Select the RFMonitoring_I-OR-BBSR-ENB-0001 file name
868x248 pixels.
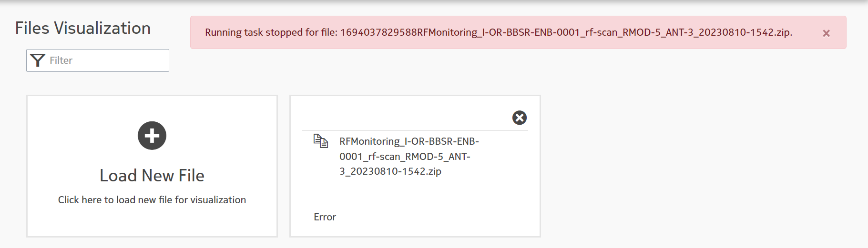pos(409,156)
